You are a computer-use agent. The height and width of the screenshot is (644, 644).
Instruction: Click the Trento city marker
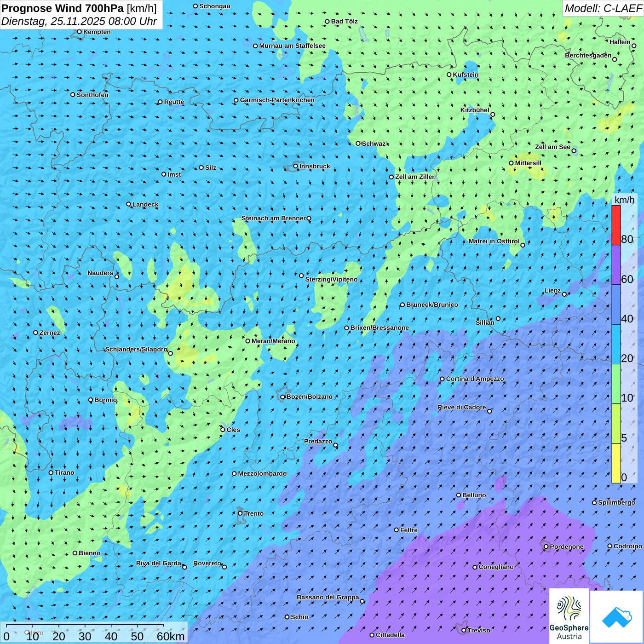[x=240, y=513]
